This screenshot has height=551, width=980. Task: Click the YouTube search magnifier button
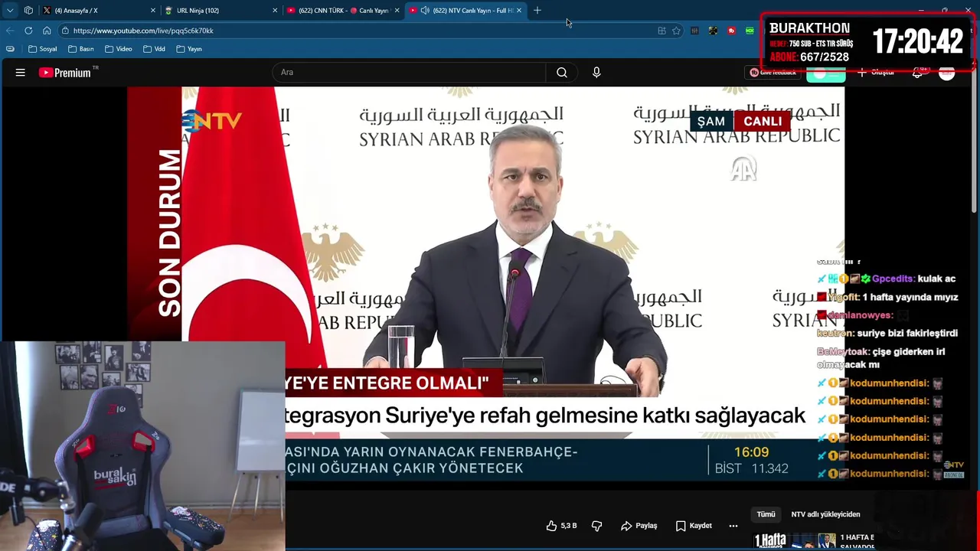(x=562, y=73)
